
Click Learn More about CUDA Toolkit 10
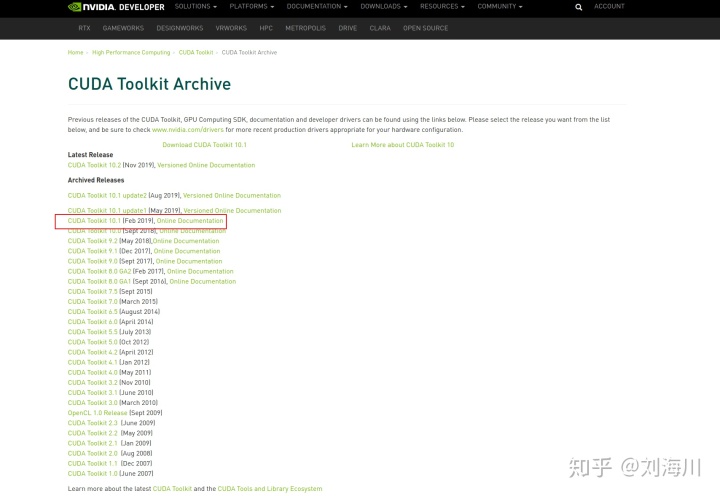403,145
